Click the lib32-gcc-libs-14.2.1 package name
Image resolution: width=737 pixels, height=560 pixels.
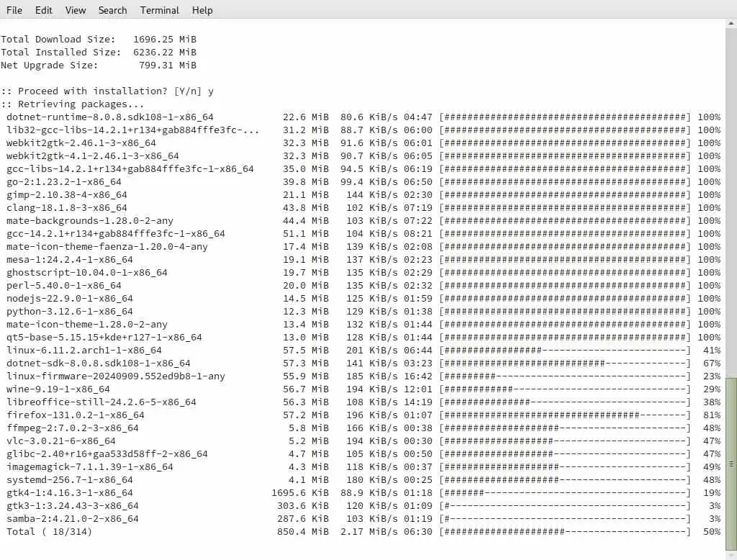point(132,130)
